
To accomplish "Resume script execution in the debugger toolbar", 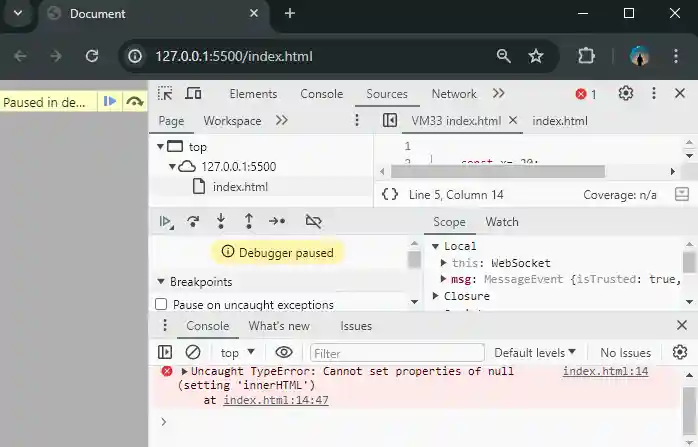I will coord(166,221).
